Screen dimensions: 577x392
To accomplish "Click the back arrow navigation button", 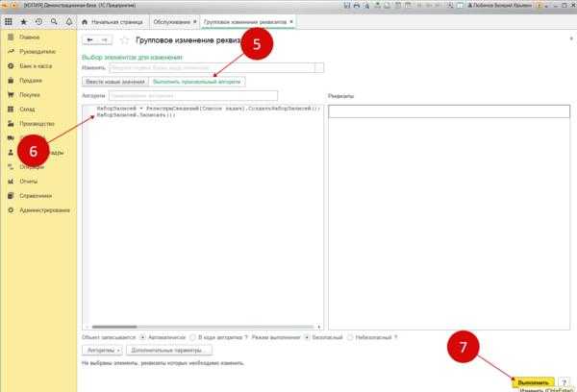I will pos(89,40).
